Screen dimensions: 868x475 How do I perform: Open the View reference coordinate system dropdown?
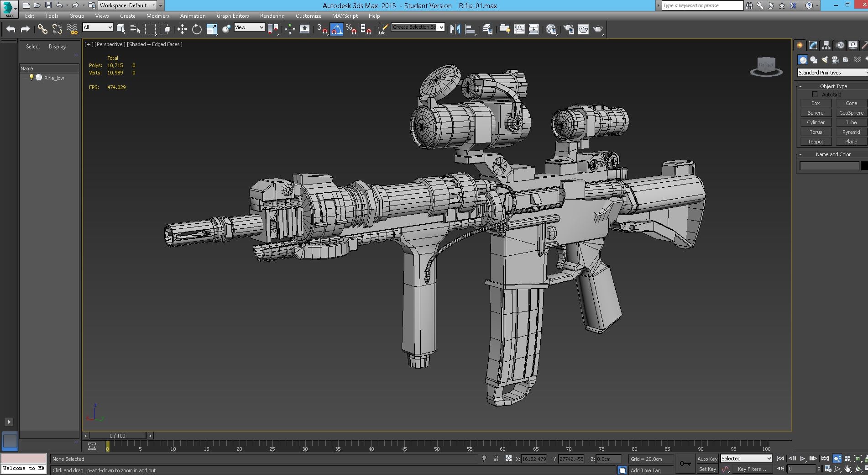pyautogui.click(x=249, y=27)
